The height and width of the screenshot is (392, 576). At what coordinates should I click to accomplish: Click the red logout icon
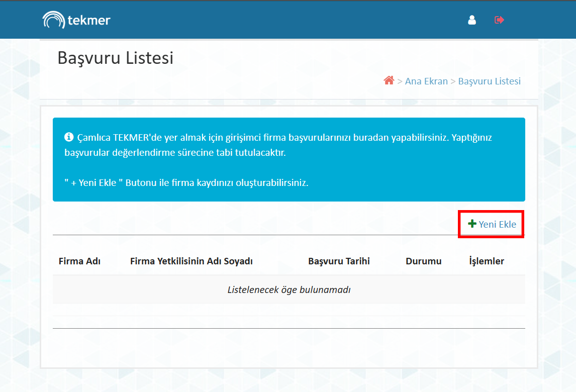[499, 20]
